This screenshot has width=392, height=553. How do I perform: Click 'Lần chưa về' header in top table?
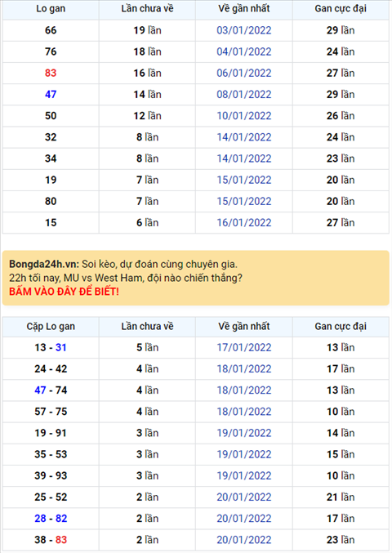click(x=147, y=9)
